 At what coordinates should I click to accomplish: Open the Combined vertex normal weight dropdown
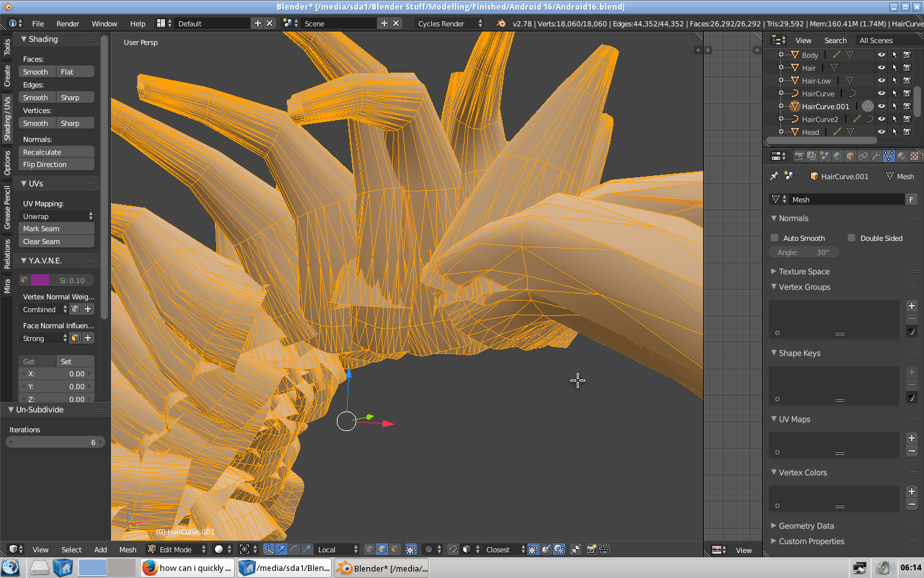pos(44,310)
